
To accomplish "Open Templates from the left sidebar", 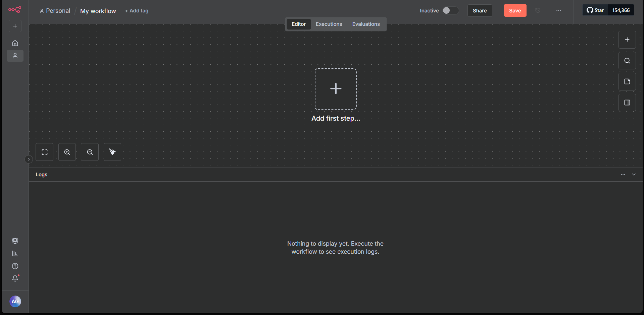I will (15, 241).
